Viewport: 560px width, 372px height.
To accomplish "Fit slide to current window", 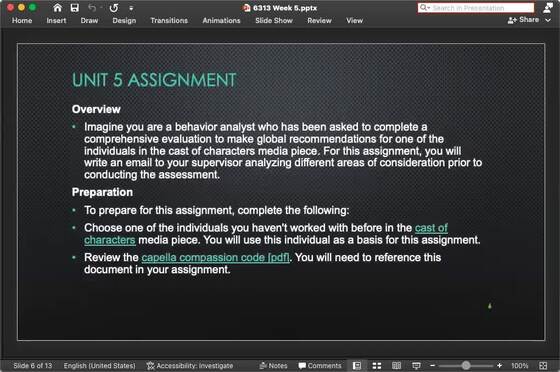I will pos(543,366).
